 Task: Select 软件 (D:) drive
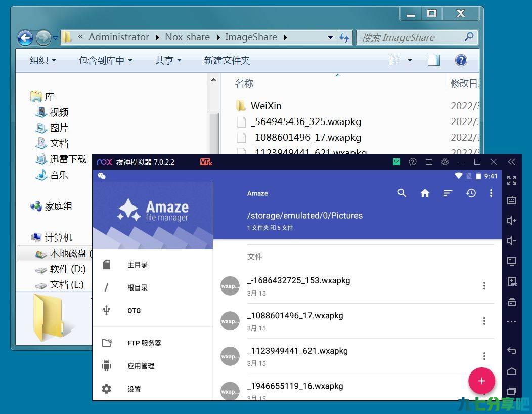61,269
